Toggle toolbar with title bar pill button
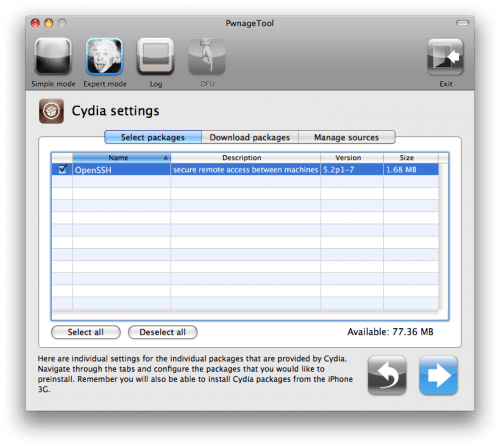This screenshot has width=500, height=446. pos(462,23)
